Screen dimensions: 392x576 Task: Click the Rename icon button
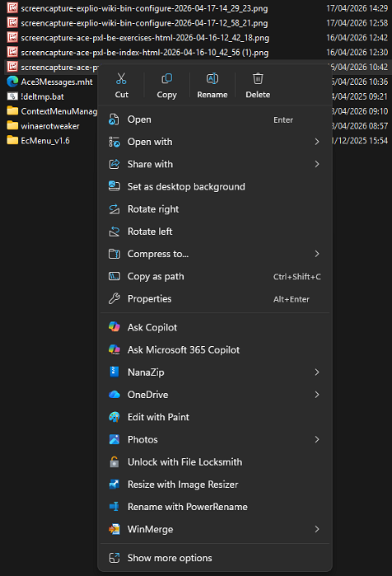(212, 78)
